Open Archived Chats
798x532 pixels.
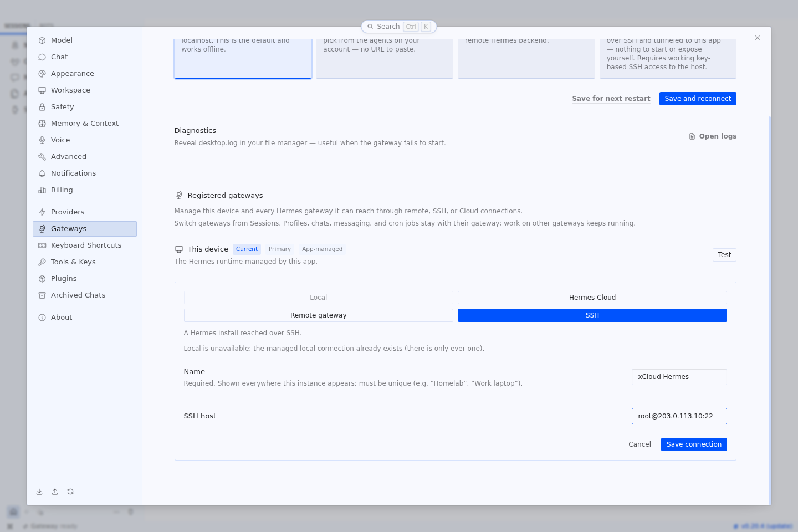(85, 295)
